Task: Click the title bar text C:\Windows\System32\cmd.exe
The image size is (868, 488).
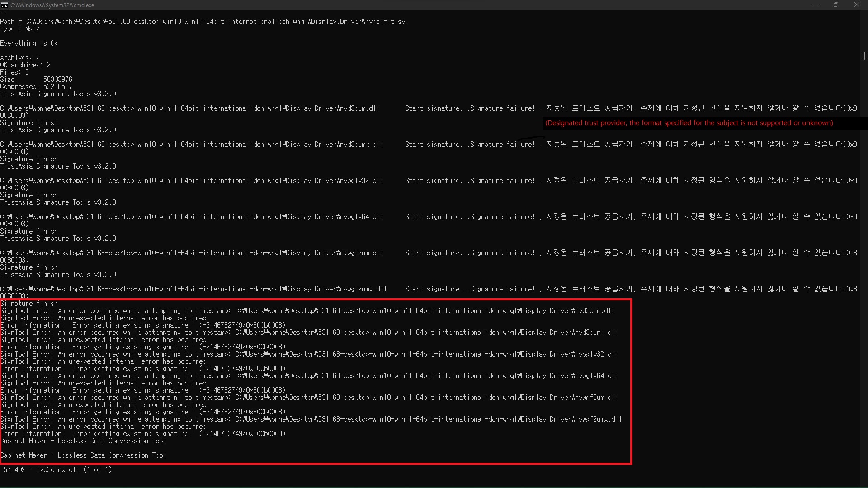Action: click(x=52, y=5)
